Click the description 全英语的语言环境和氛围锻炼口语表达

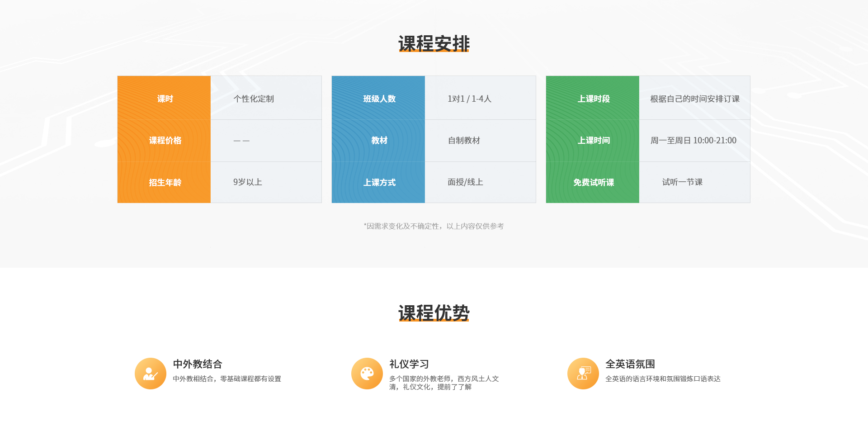coord(663,379)
